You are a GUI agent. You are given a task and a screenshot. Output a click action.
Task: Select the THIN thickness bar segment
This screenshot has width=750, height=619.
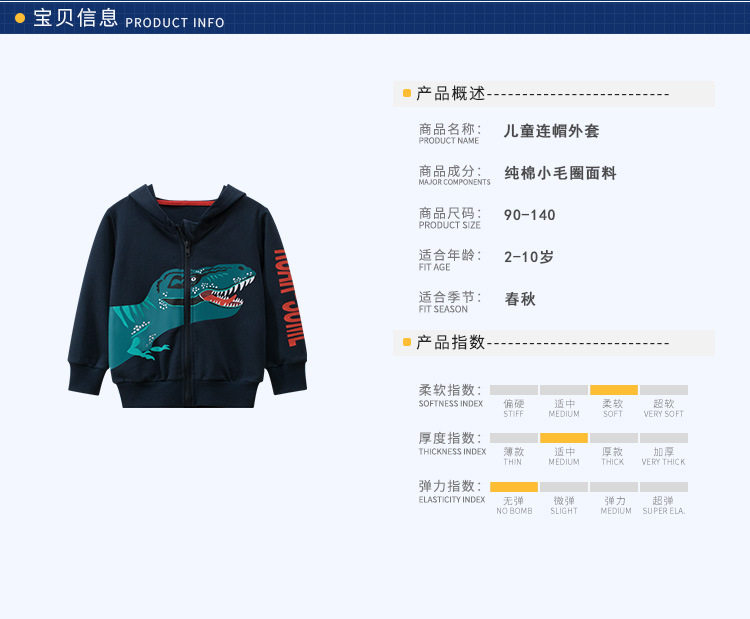click(514, 438)
